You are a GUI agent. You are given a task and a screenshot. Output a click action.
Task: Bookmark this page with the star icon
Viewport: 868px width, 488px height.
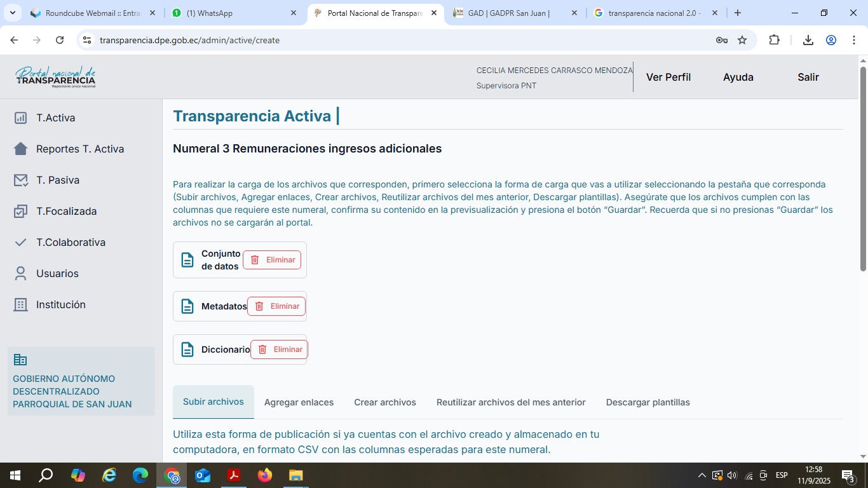tap(742, 40)
